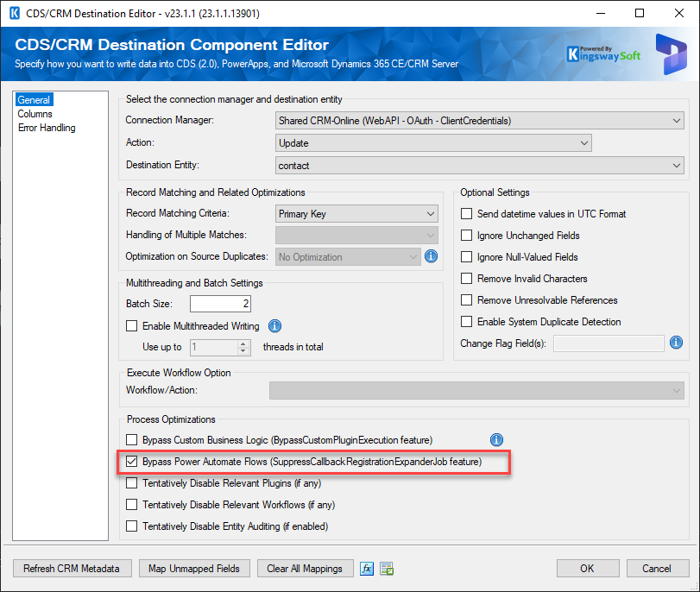Switch to the Columns page

(x=35, y=113)
